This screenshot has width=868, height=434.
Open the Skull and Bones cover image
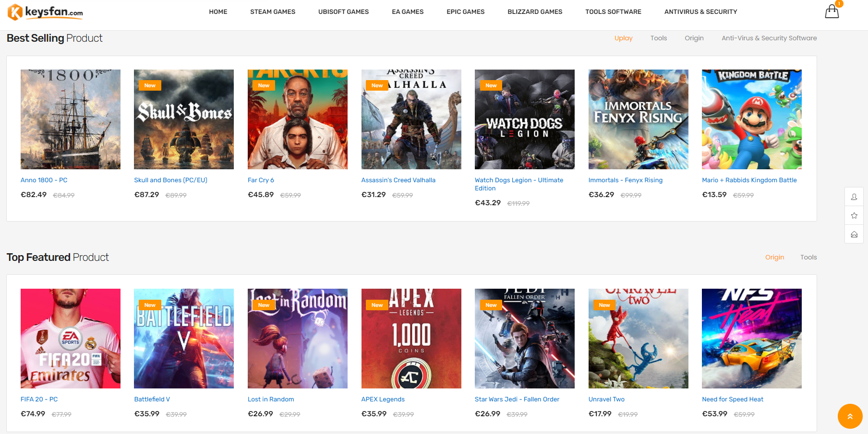(x=184, y=119)
